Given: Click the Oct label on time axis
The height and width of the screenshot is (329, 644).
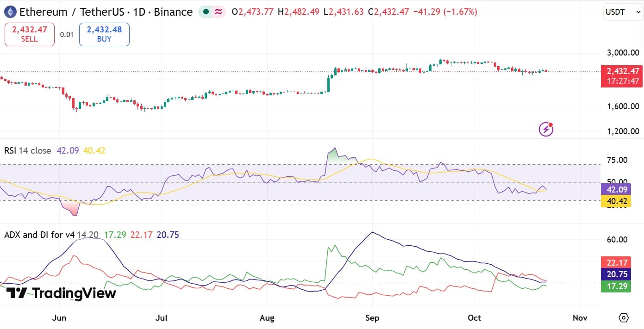Looking at the screenshot, I should point(475,318).
